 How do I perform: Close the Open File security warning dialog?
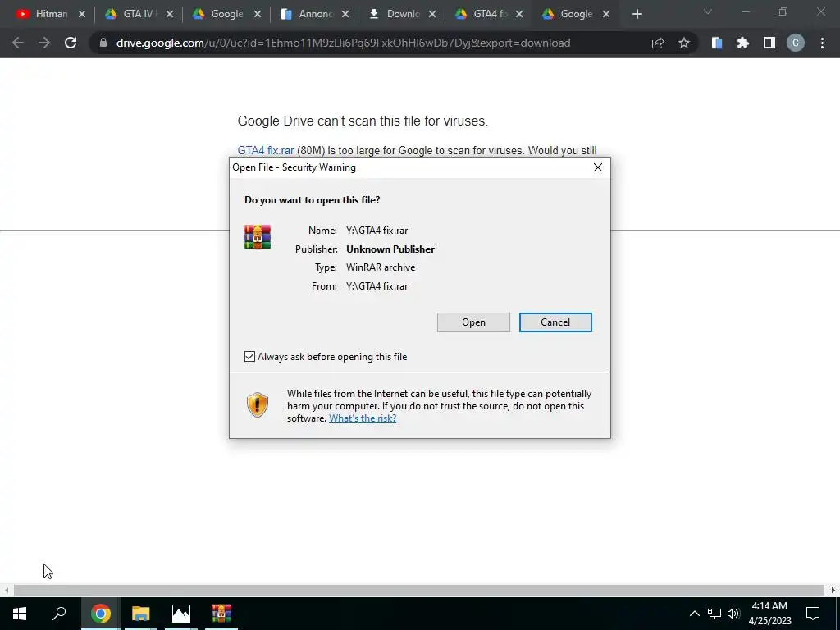[598, 167]
